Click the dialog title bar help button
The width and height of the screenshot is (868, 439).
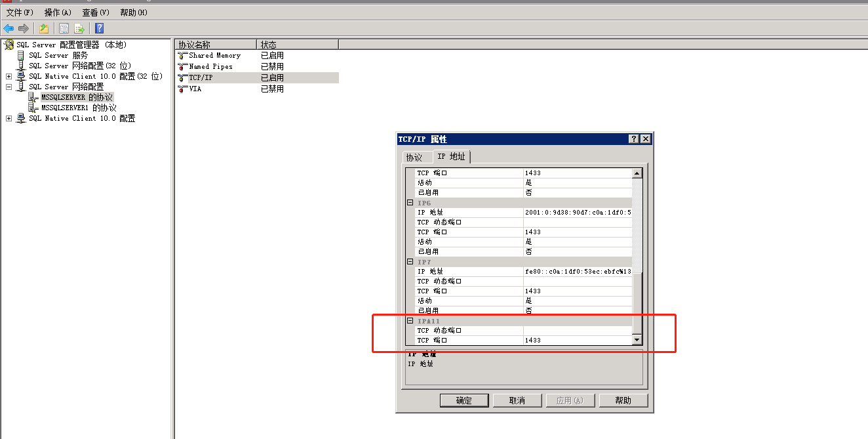634,139
